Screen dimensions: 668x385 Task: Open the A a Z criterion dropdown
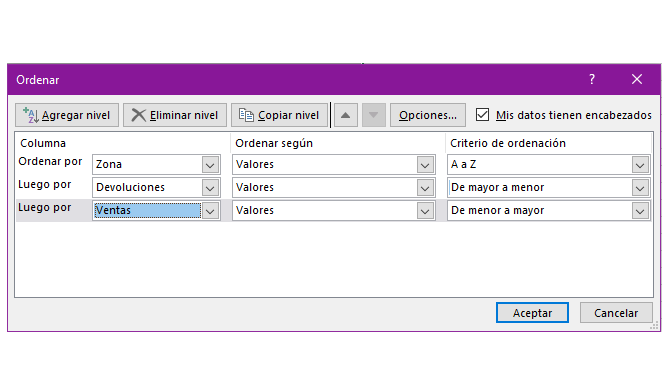coord(640,165)
